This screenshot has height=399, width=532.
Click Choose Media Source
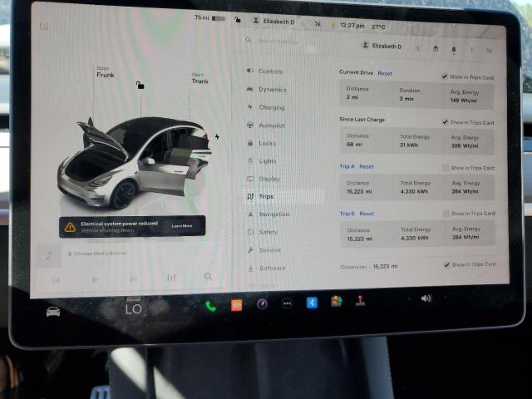tap(97, 254)
